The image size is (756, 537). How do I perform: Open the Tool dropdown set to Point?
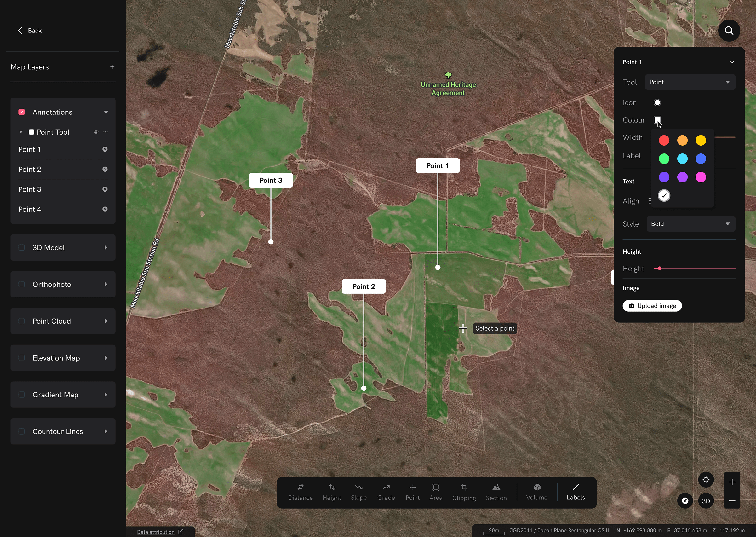pos(690,82)
